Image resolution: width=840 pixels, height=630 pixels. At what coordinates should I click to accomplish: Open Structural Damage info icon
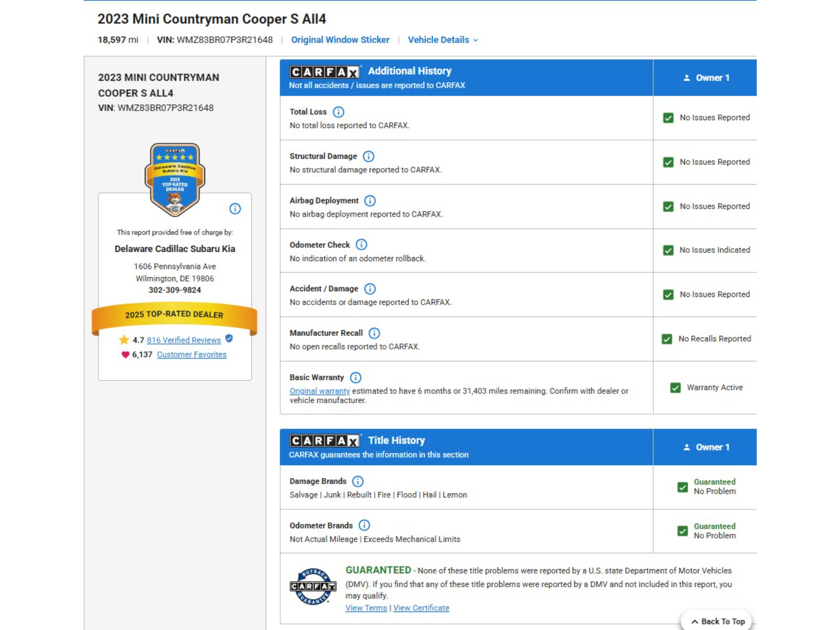369,156
